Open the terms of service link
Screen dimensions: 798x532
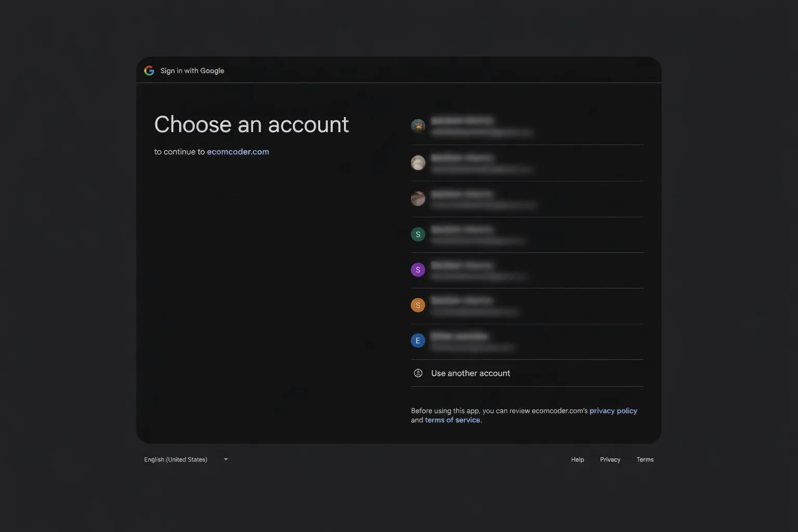click(453, 420)
